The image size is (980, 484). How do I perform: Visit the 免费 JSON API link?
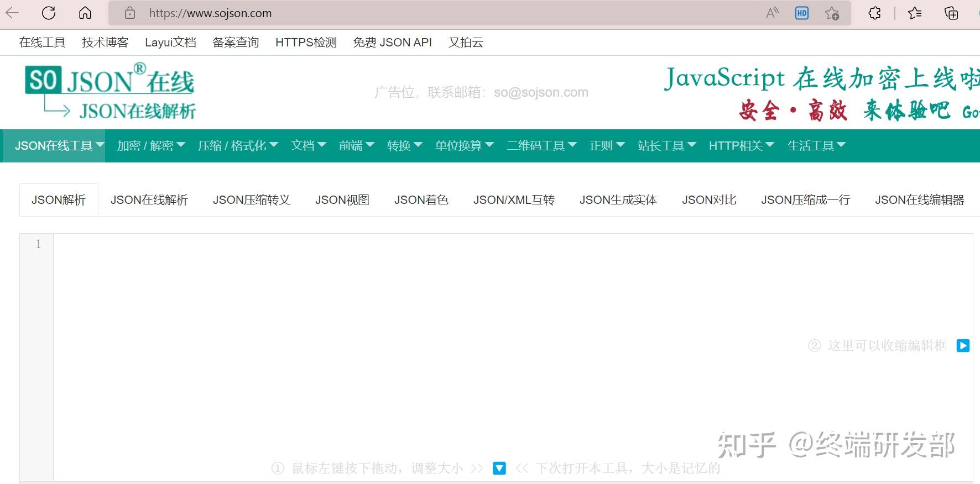tap(393, 43)
